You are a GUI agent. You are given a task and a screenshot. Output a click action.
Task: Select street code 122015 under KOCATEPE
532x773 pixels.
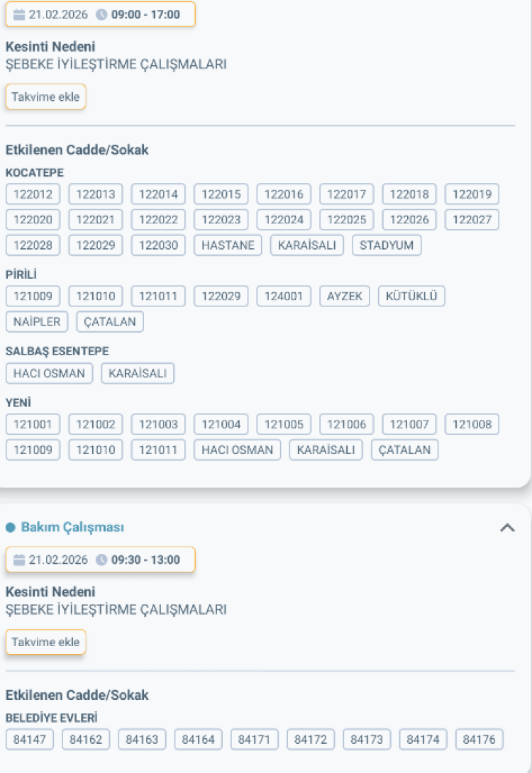221,194
